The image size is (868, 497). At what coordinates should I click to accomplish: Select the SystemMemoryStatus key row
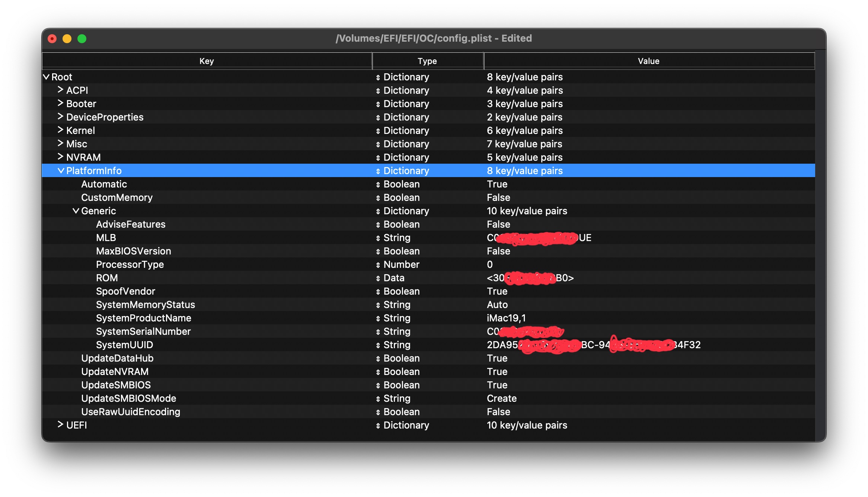(145, 305)
